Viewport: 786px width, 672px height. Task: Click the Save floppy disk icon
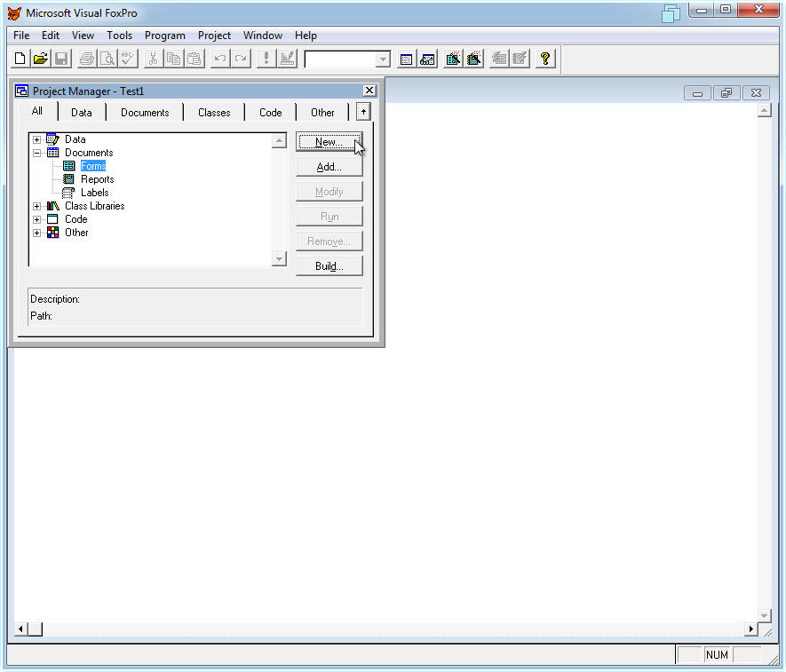click(x=61, y=59)
